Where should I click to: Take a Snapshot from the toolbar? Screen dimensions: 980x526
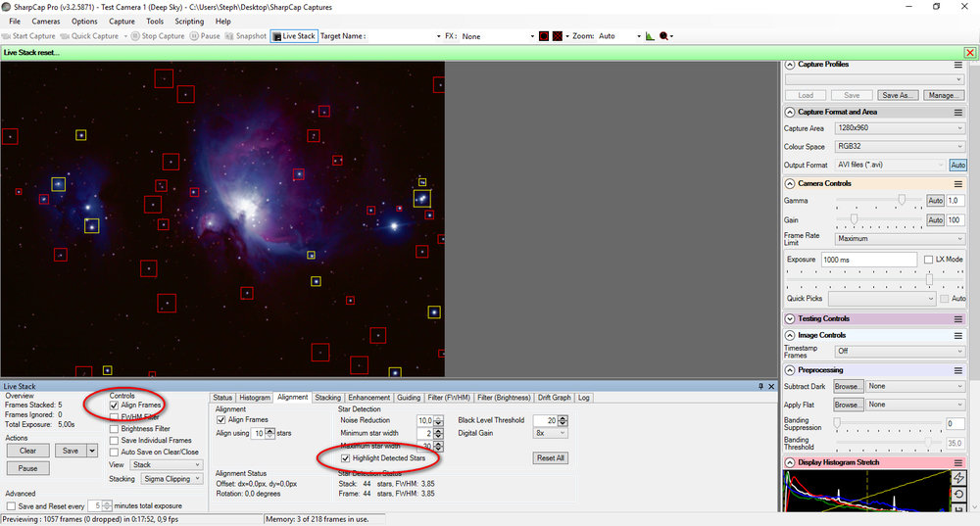[x=245, y=36]
